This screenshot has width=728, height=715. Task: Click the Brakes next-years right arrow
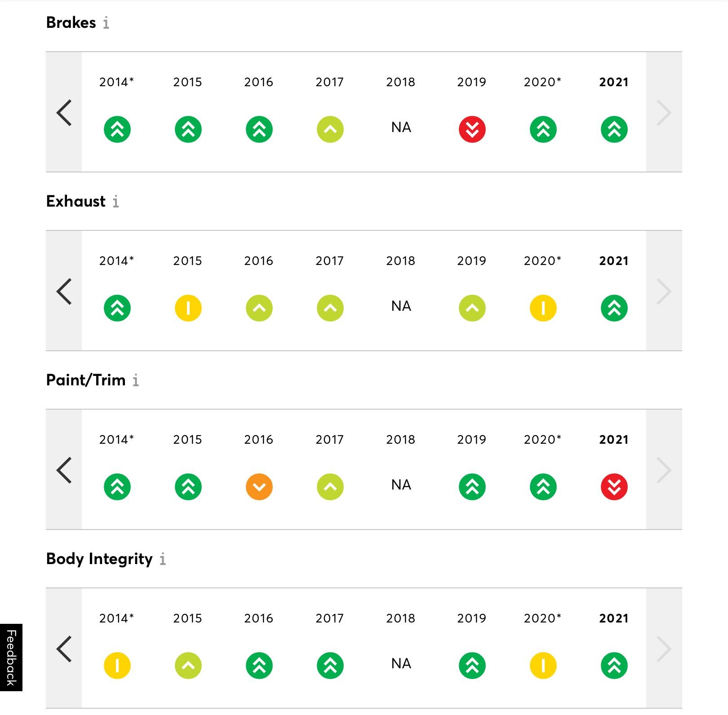tap(664, 112)
